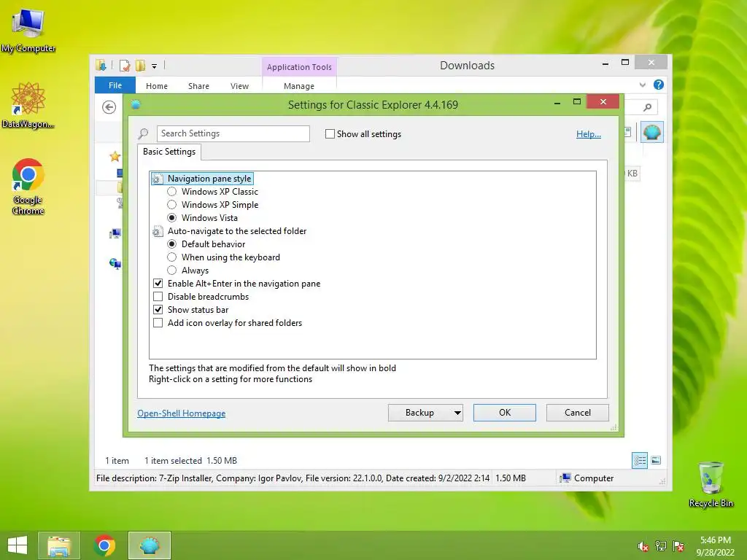This screenshot has height=560, width=747.
Task: Click the Classic Explorer shell taskbar icon
Action: coord(149,545)
